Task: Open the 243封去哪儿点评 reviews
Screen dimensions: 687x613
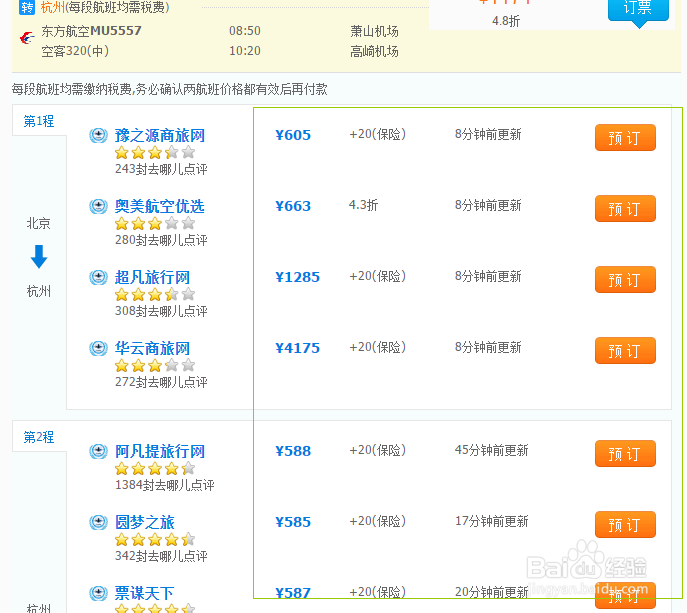Action: pyautogui.click(x=161, y=169)
